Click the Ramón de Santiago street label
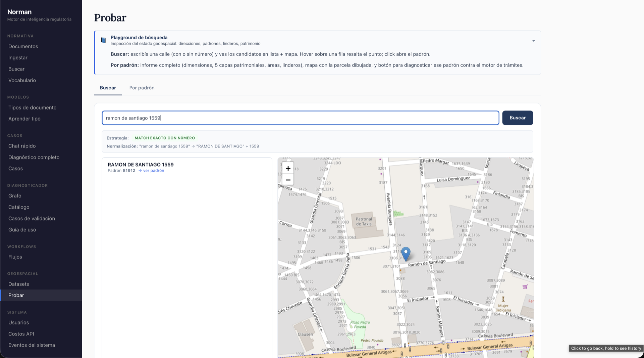The width and height of the screenshot is (644, 358). (427, 263)
